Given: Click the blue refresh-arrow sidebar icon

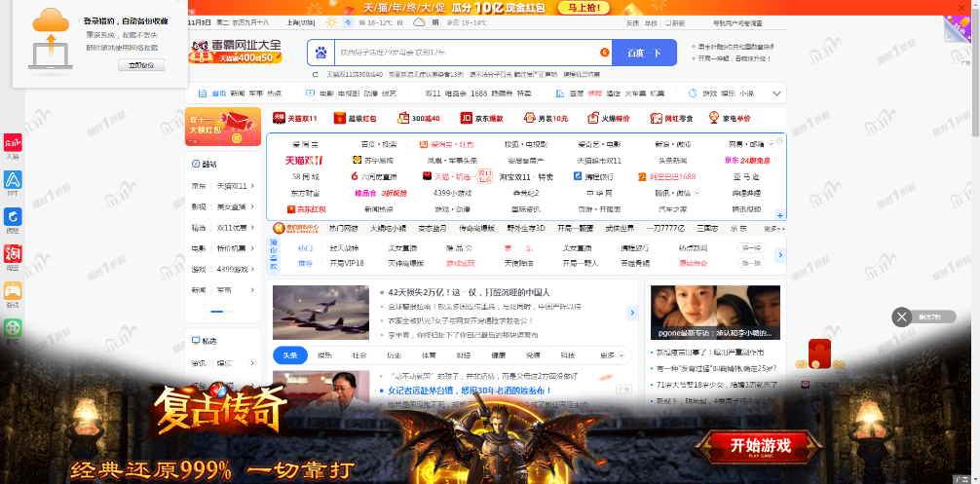Looking at the screenshot, I should (13, 217).
